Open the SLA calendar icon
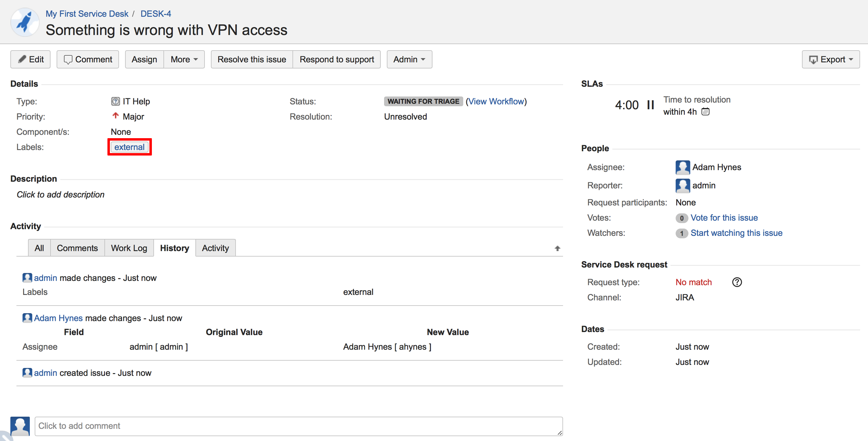 coord(705,111)
